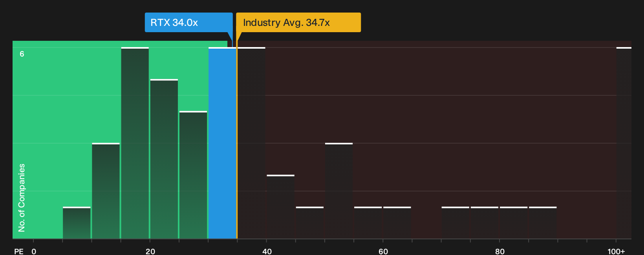Select the histogram bar for PE 25-30
The image size is (644, 255).
click(x=193, y=175)
